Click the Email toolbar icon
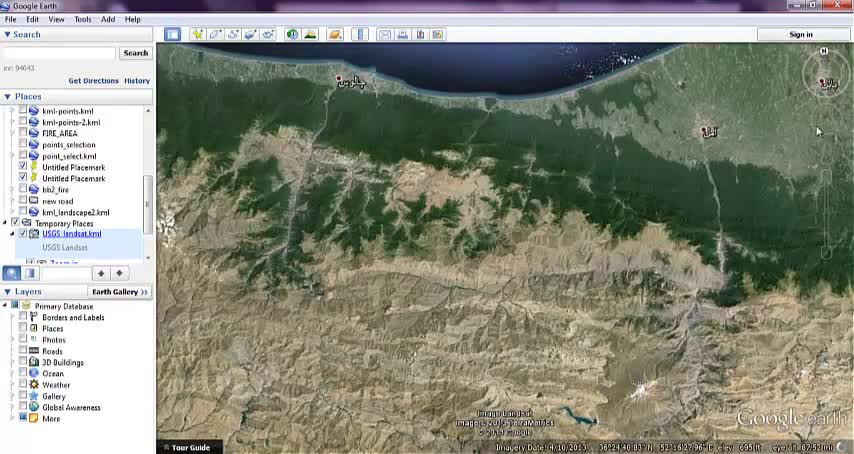 point(385,34)
